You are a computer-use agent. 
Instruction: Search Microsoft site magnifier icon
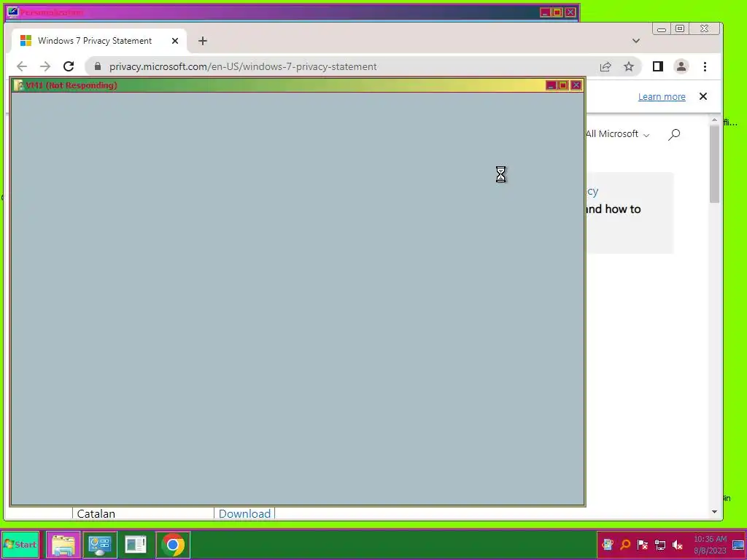pos(673,134)
